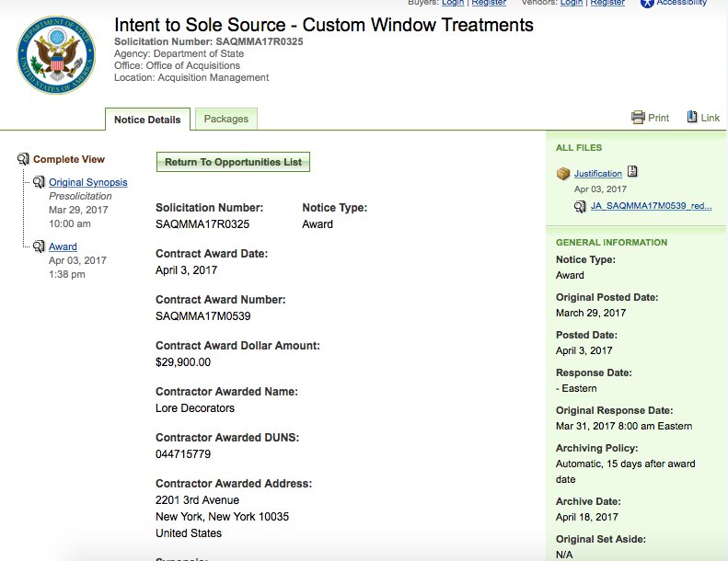The image size is (728, 561).
Task: Click the Archiving Policy value Automatic, 15 days
Action: click(626, 472)
